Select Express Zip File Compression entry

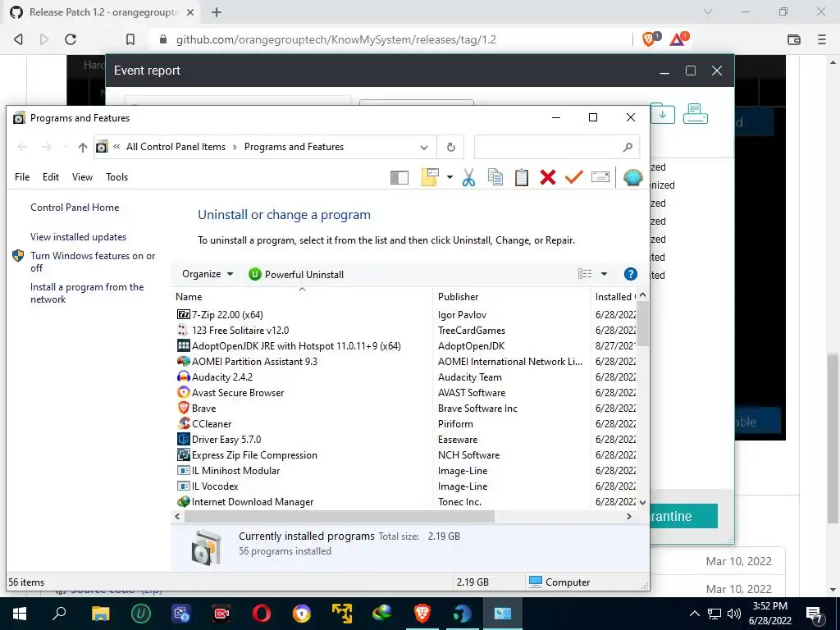pos(254,454)
